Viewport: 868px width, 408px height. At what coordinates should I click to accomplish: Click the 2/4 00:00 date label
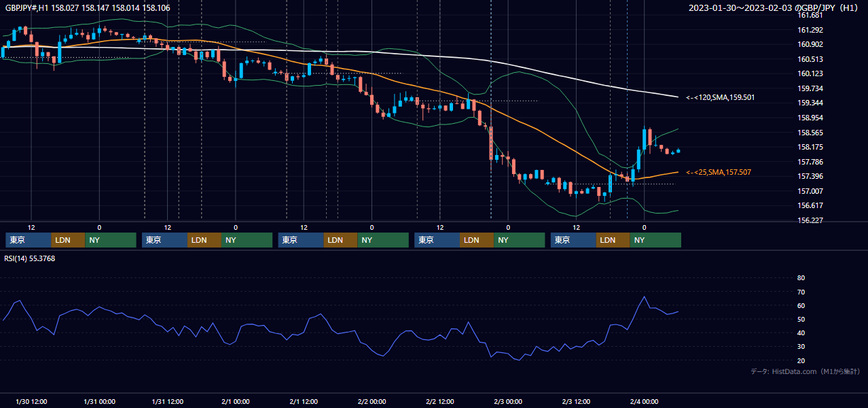645,401
